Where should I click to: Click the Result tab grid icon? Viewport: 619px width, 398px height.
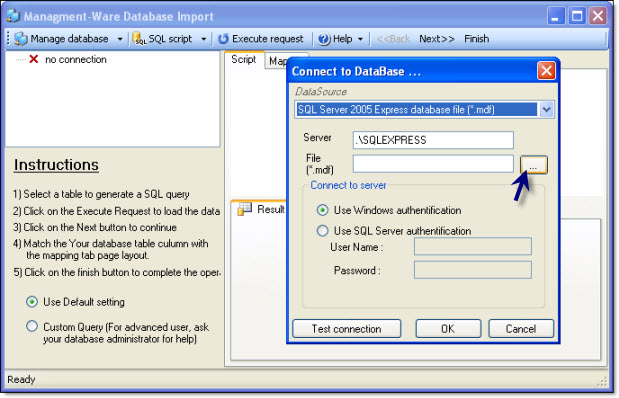[x=244, y=209]
